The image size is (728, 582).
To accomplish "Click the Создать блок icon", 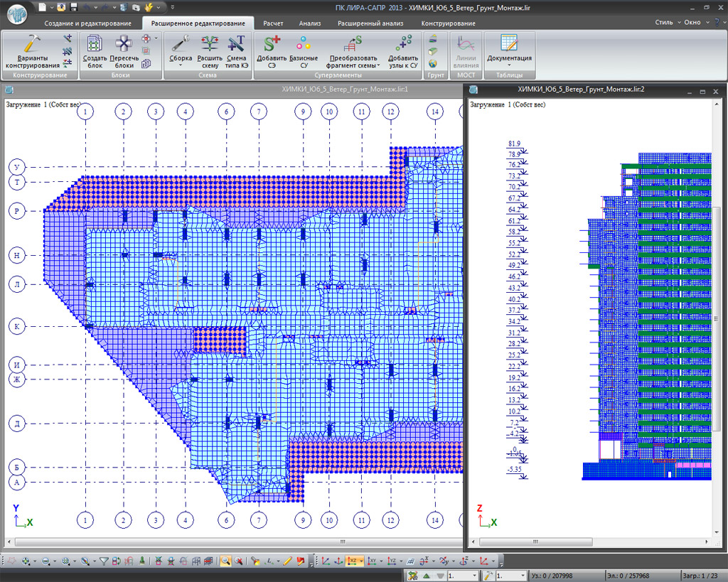I will point(95,44).
